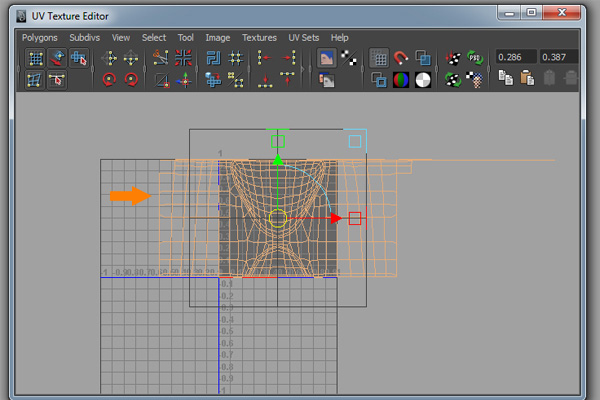Click the Grid UVs icon
The height and width of the screenshot is (400, 600).
236,58
